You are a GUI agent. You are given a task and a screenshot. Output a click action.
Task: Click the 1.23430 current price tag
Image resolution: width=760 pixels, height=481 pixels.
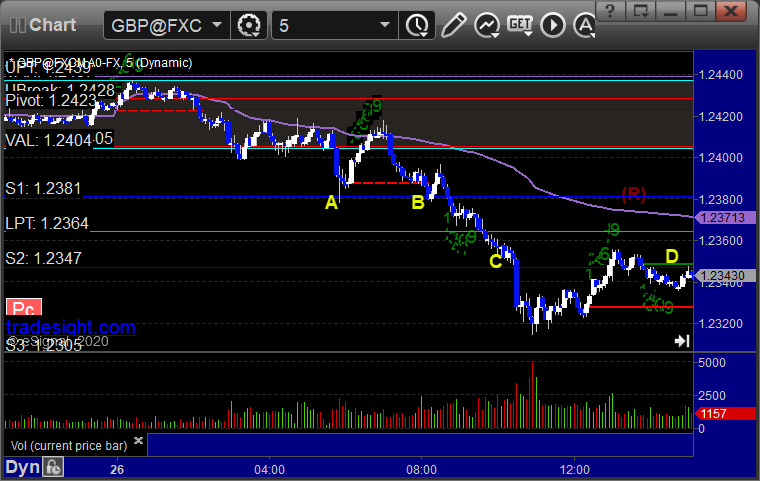[725, 275]
